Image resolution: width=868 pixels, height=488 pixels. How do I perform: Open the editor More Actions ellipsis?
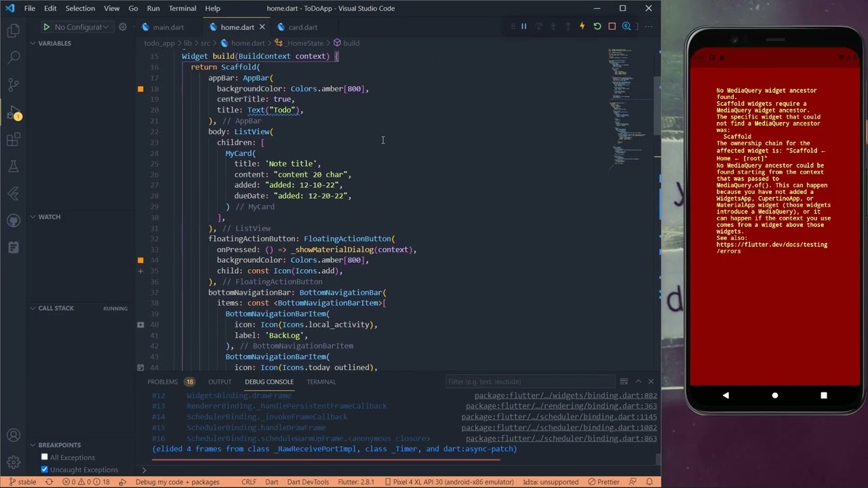648,26
